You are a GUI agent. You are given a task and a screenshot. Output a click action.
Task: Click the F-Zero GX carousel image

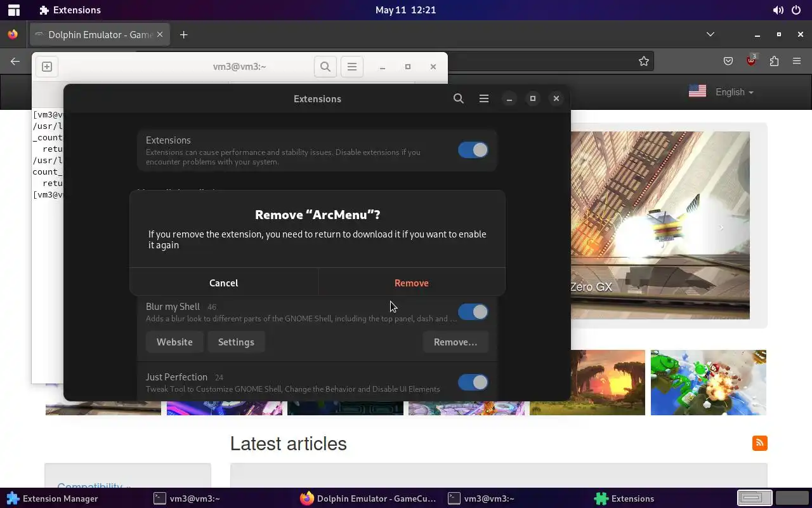[660, 225]
